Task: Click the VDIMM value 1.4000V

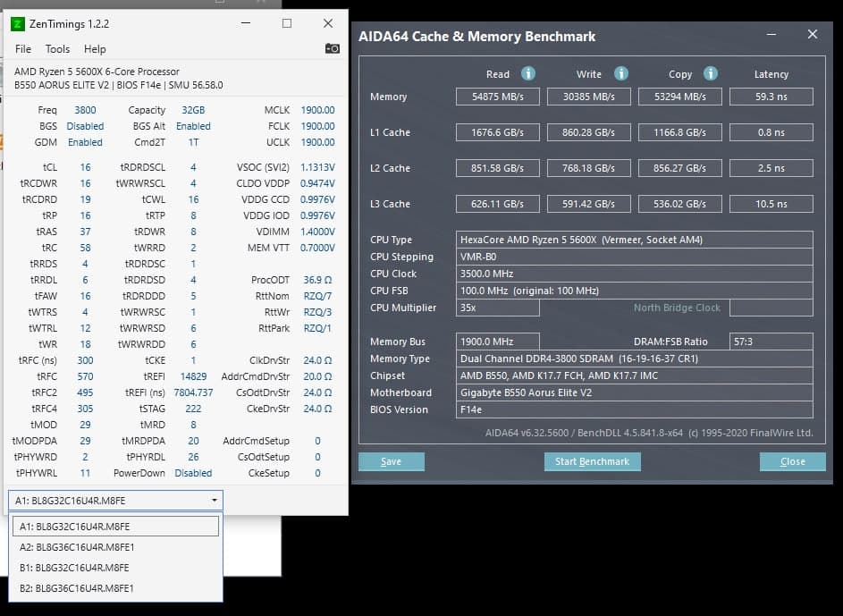Action: click(317, 232)
